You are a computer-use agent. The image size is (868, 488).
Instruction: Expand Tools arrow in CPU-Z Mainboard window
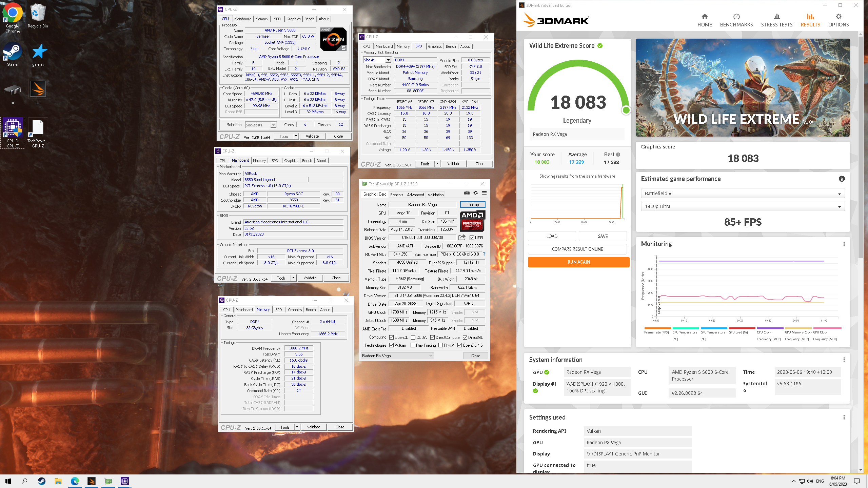[x=293, y=278]
